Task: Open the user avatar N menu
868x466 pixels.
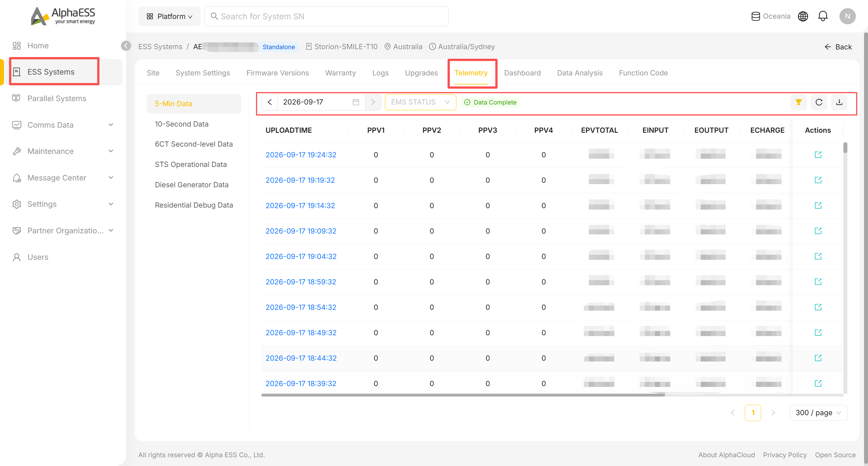Action: (847, 16)
